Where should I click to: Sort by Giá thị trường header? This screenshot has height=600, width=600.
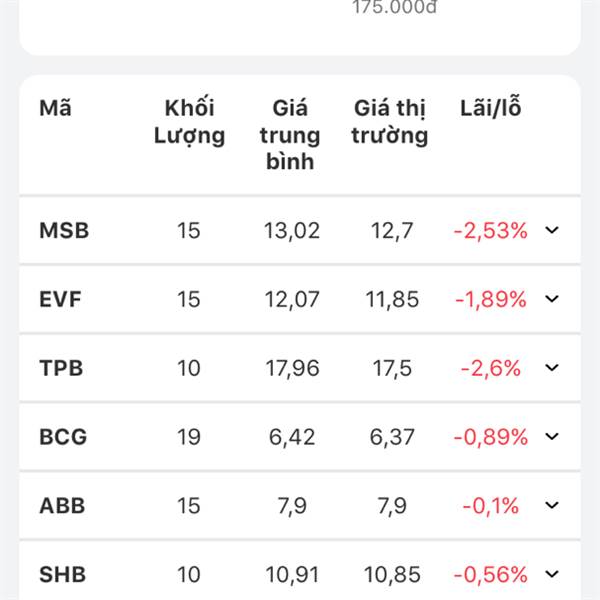click(390, 122)
